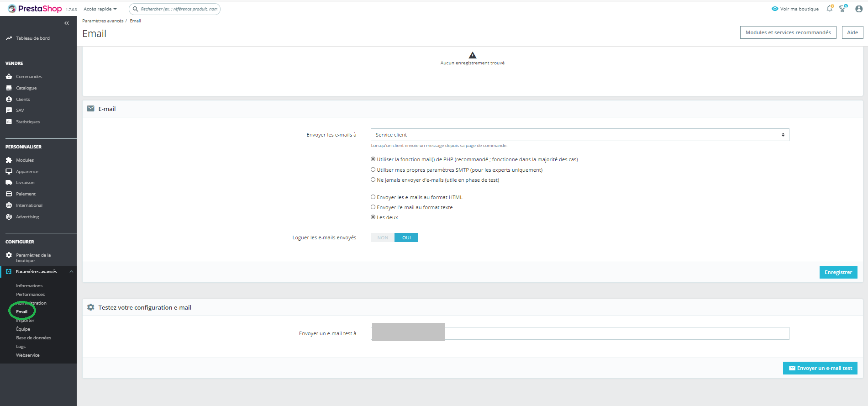This screenshot has height=406, width=868.
Task: Click the International globe icon
Action: click(x=9, y=205)
